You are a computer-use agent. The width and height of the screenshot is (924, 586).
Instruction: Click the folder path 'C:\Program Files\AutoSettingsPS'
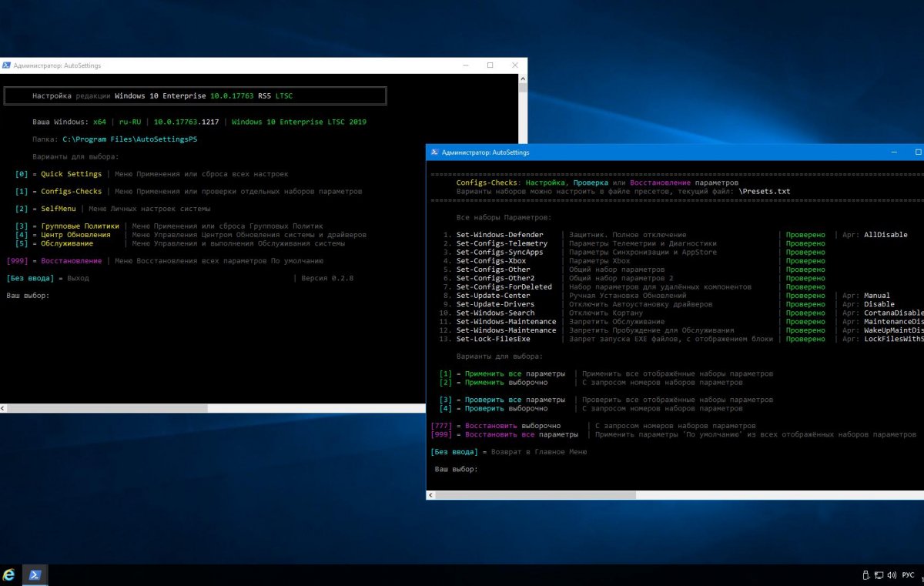point(131,139)
